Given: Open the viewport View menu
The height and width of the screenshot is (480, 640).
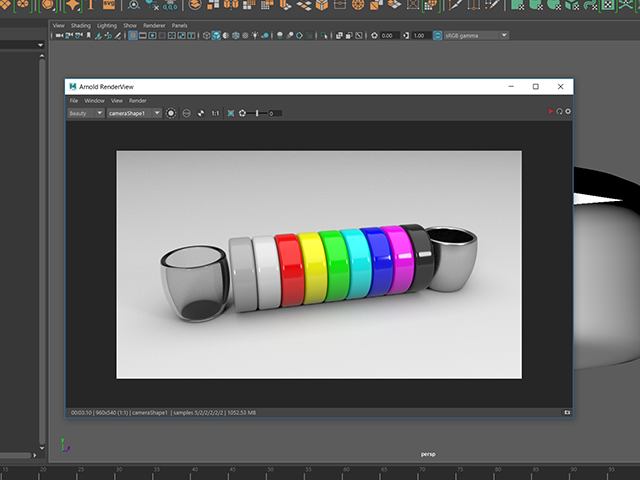Looking at the screenshot, I should coord(58,25).
